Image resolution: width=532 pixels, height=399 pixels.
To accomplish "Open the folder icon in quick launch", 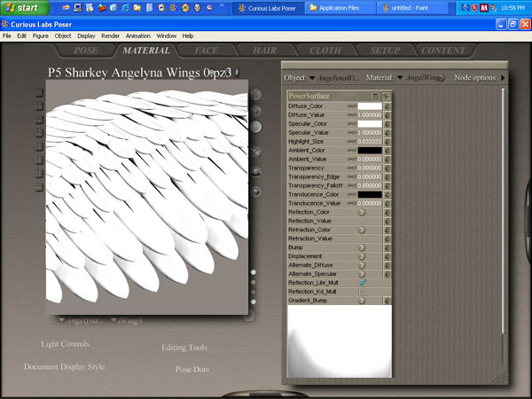I will click(x=137, y=7).
